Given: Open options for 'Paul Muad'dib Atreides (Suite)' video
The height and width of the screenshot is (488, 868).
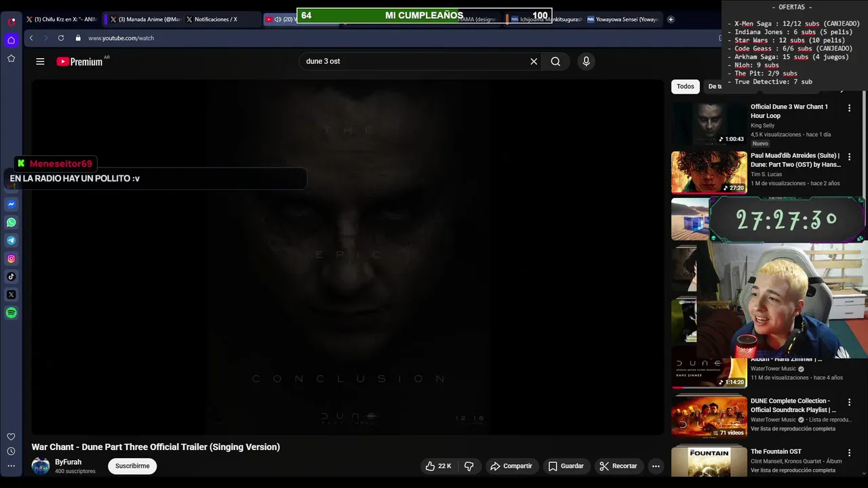Looking at the screenshot, I should (849, 157).
